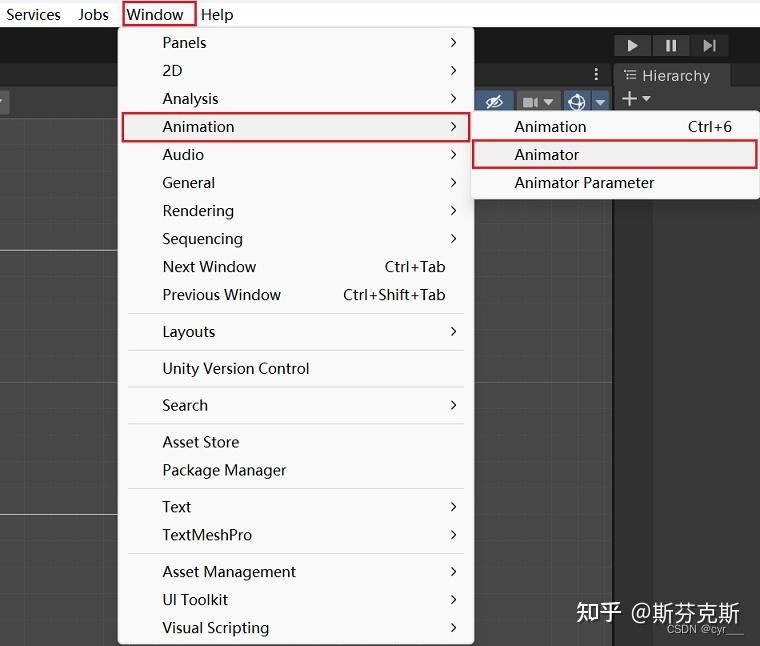Expand the Layouts submenu

point(296,332)
